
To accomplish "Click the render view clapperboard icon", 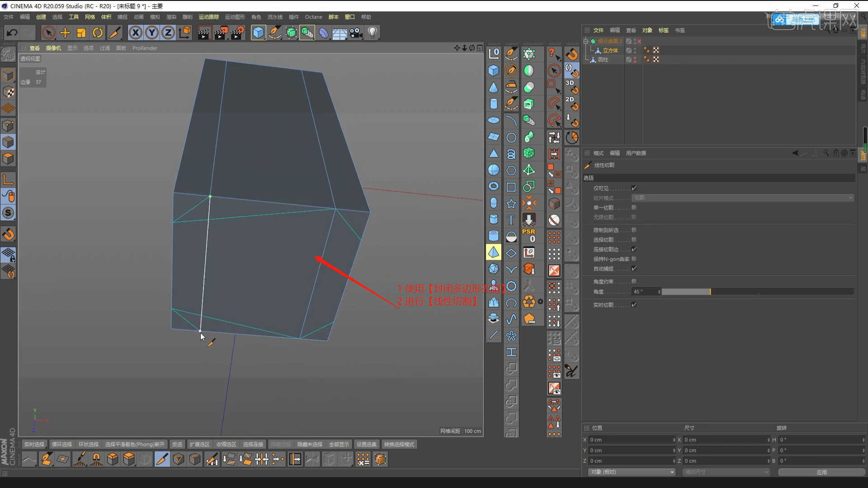I will [x=204, y=33].
